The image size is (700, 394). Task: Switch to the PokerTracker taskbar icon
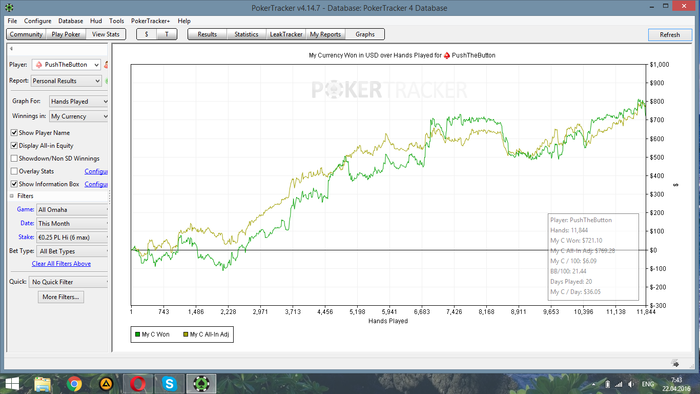(x=201, y=384)
